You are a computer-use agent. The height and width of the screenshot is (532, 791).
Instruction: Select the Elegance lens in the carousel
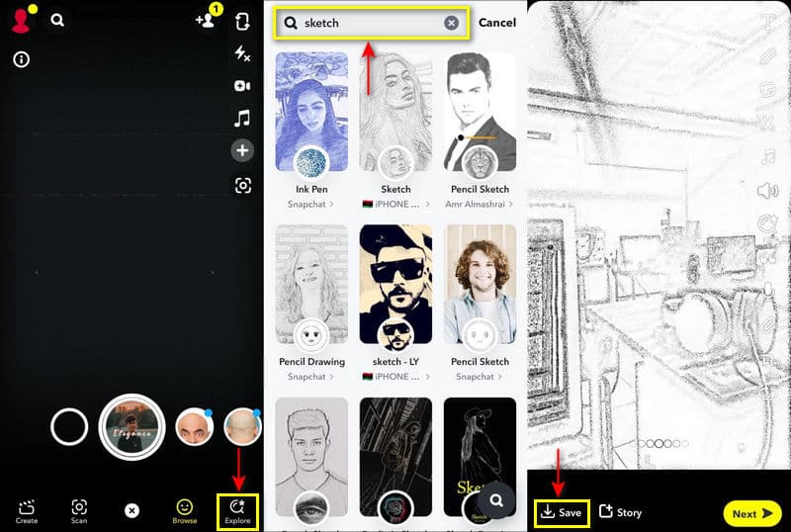pos(132,427)
